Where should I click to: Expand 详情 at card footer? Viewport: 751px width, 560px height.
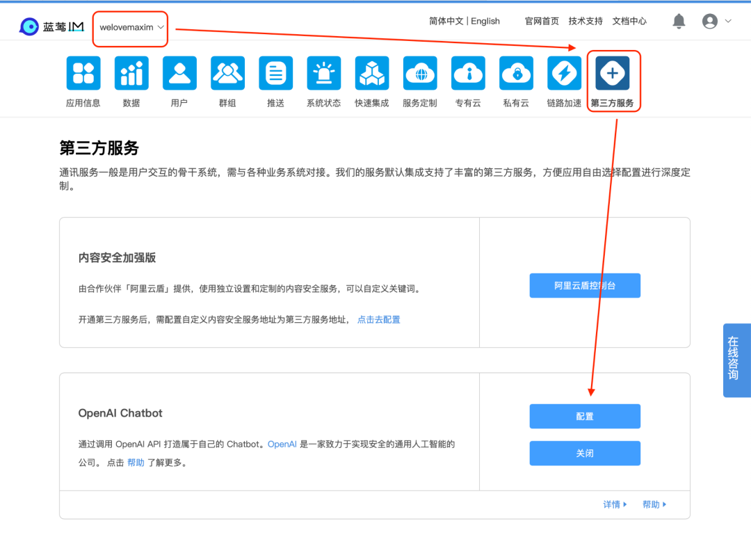(x=615, y=504)
